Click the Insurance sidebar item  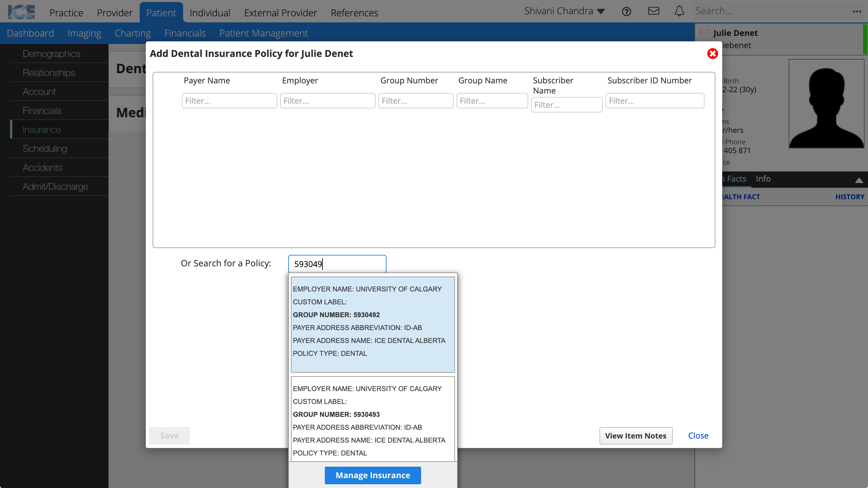(42, 129)
